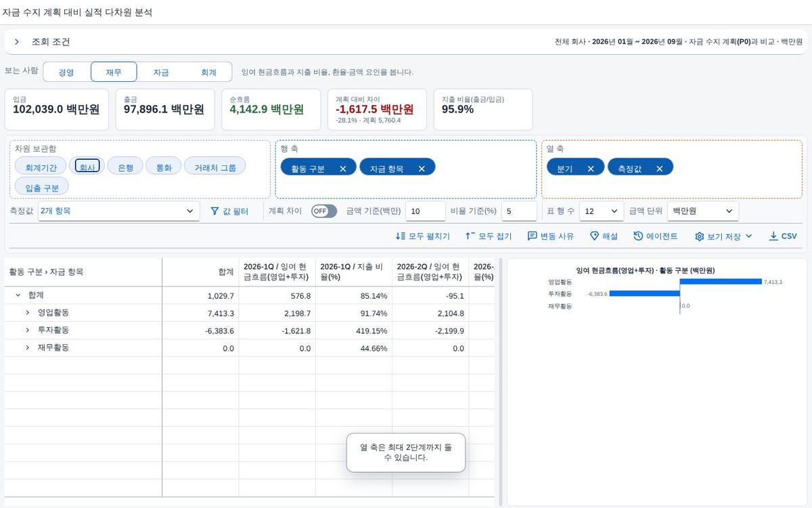Open 변동 사유 comments
The width and height of the screenshot is (812, 508).
pos(551,236)
